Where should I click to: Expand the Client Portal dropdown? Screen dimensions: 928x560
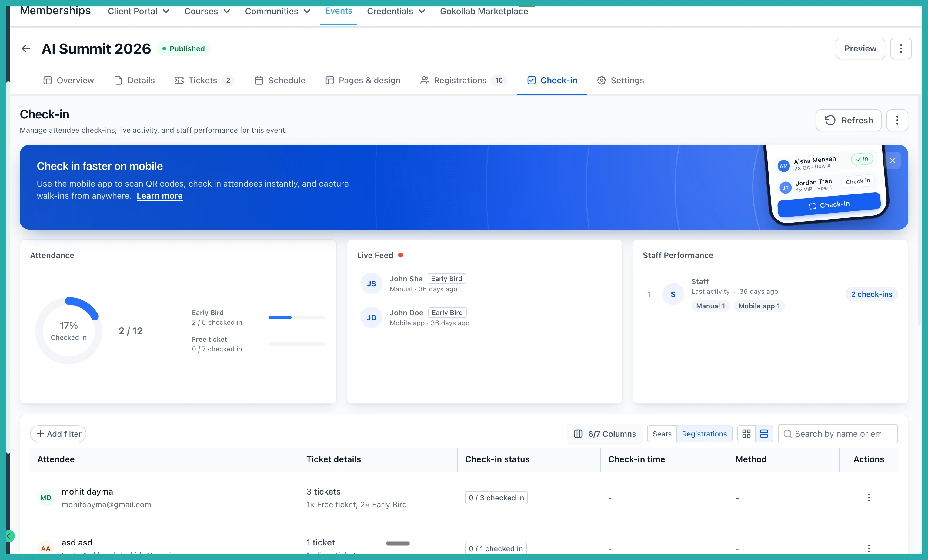tap(139, 11)
